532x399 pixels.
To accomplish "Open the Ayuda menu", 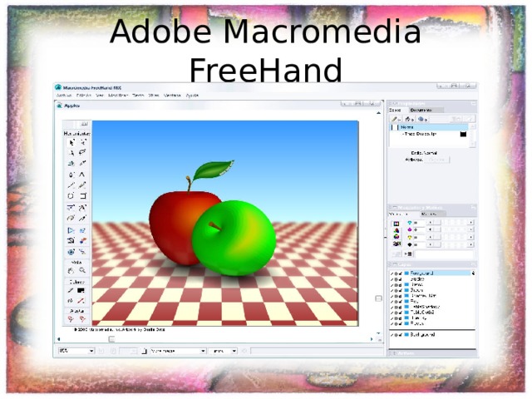I will (192, 96).
